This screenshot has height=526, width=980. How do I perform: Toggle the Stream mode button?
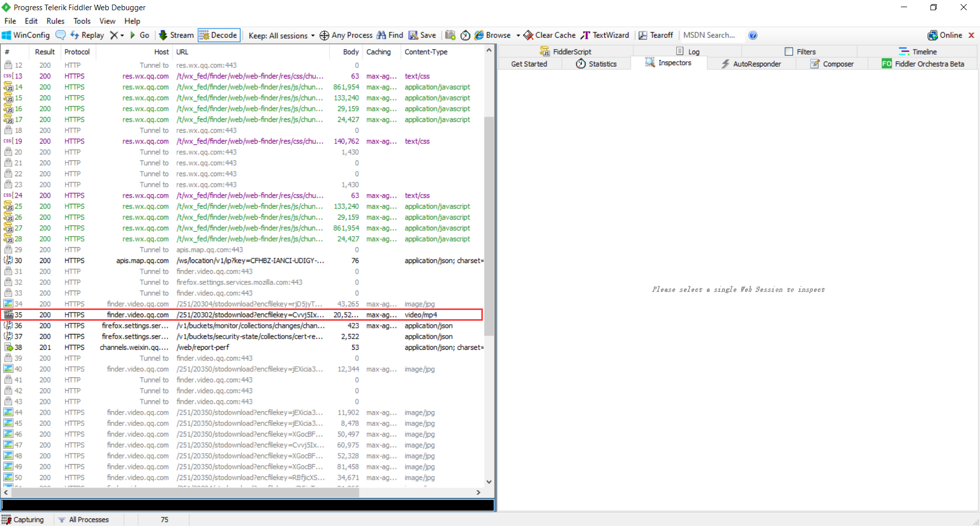(176, 35)
